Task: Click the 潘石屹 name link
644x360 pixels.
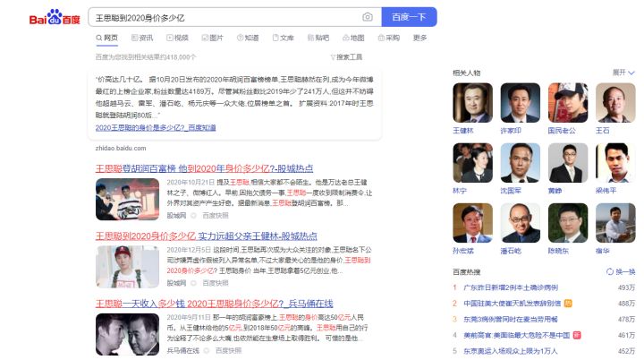Action: (511, 251)
